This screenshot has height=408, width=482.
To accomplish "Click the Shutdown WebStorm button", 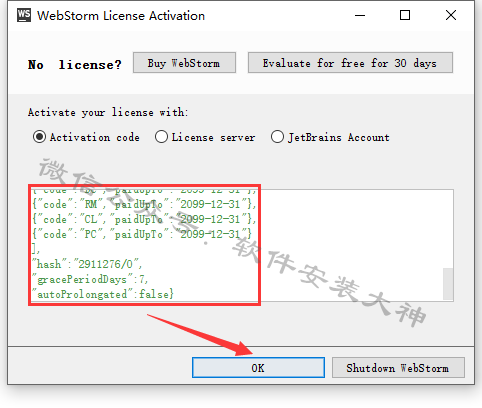I will click(398, 368).
